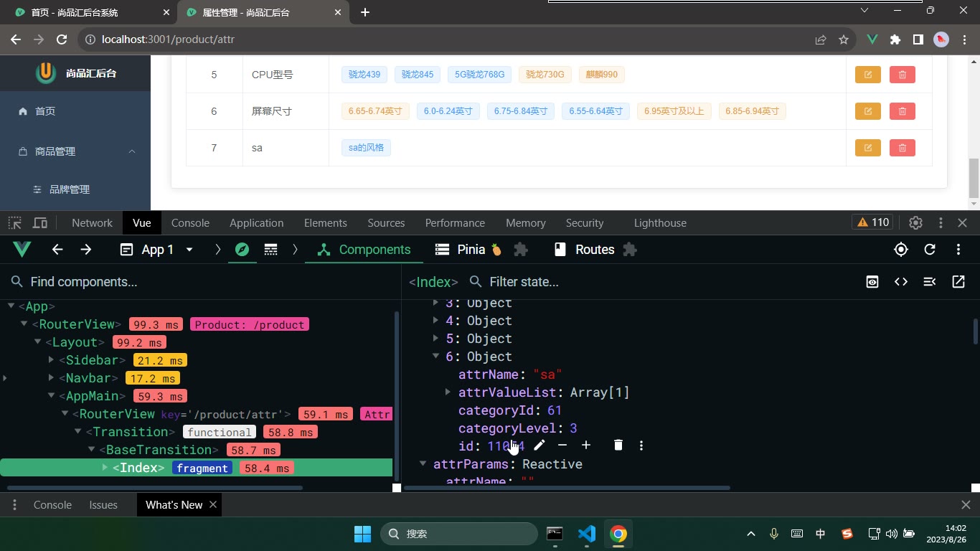980x551 pixels.
Task: Click the minus icon beside the id value
Action: click(562, 446)
